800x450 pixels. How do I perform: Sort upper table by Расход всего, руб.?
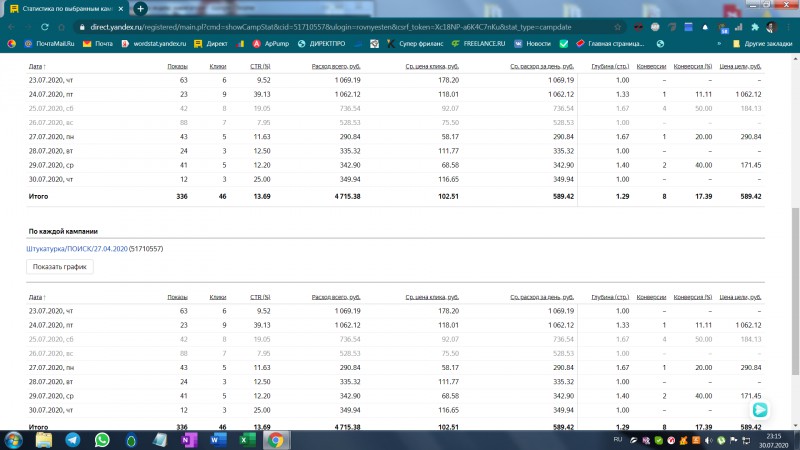click(x=336, y=66)
